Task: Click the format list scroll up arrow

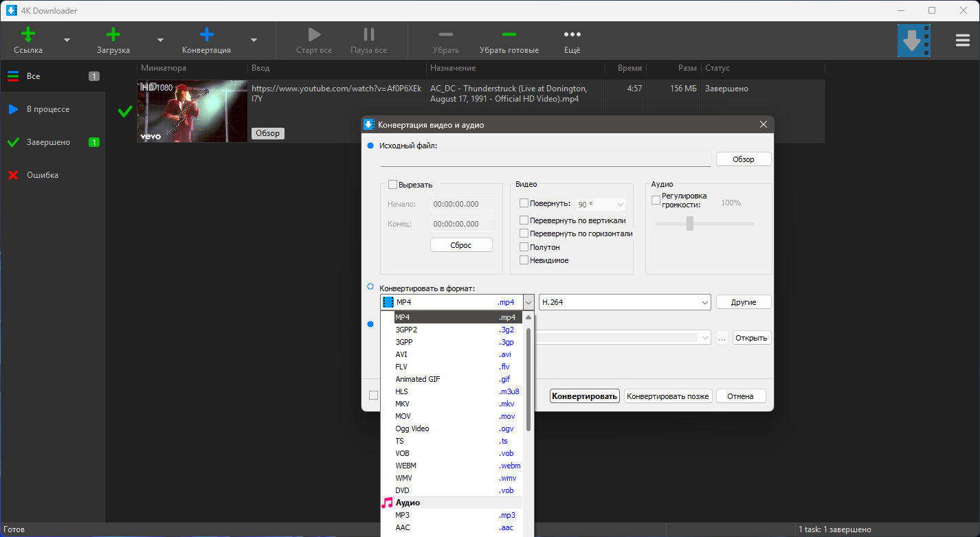Action: click(x=528, y=317)
